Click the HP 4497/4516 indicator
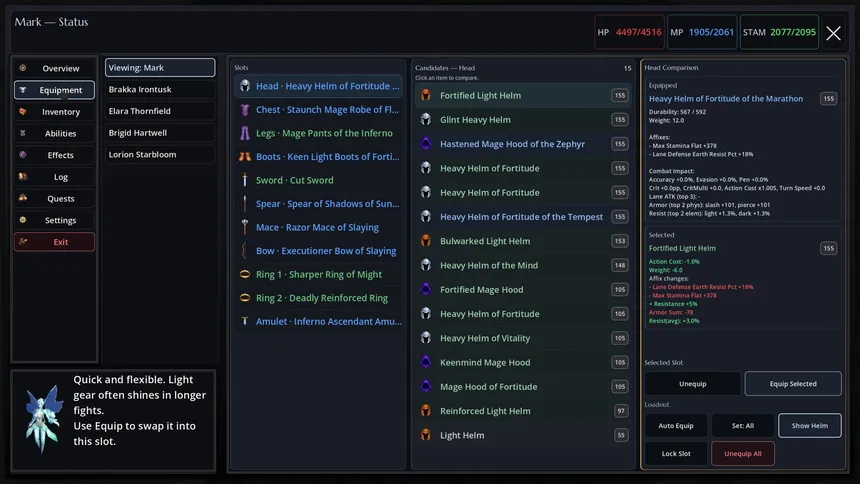The width and height of the screenshot is (860, 484). [630, 32]
